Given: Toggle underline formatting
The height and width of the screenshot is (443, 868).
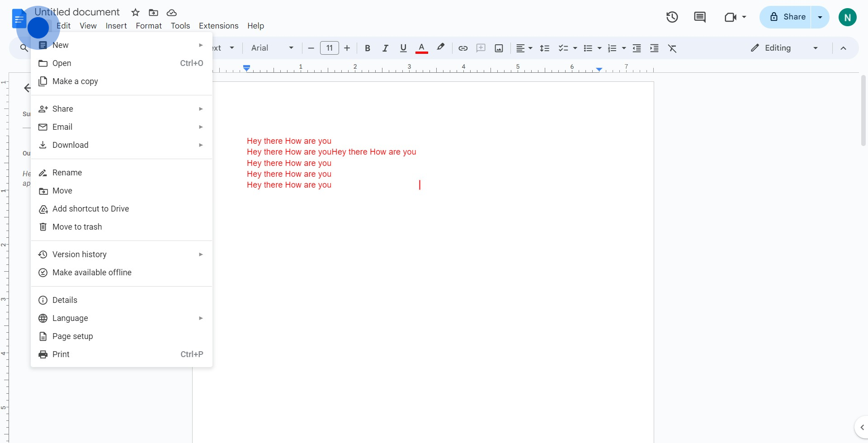Looking at the screenshot, I should coord(403,48).
